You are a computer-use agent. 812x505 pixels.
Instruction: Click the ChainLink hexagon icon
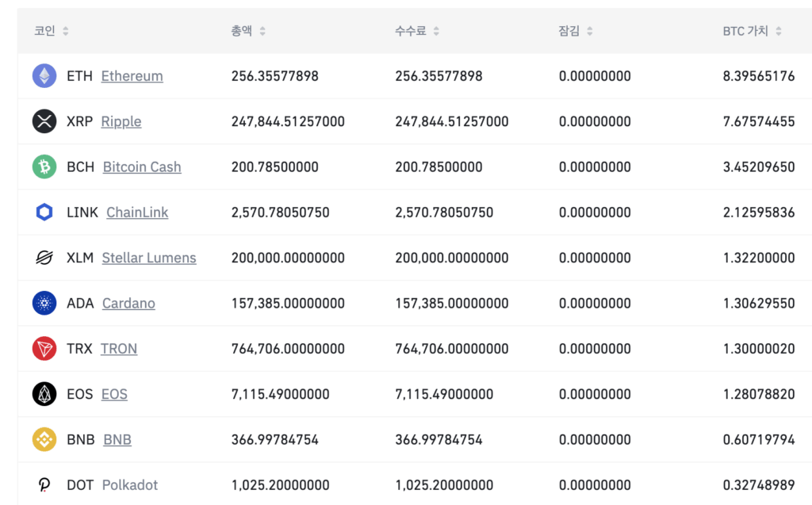44,212
